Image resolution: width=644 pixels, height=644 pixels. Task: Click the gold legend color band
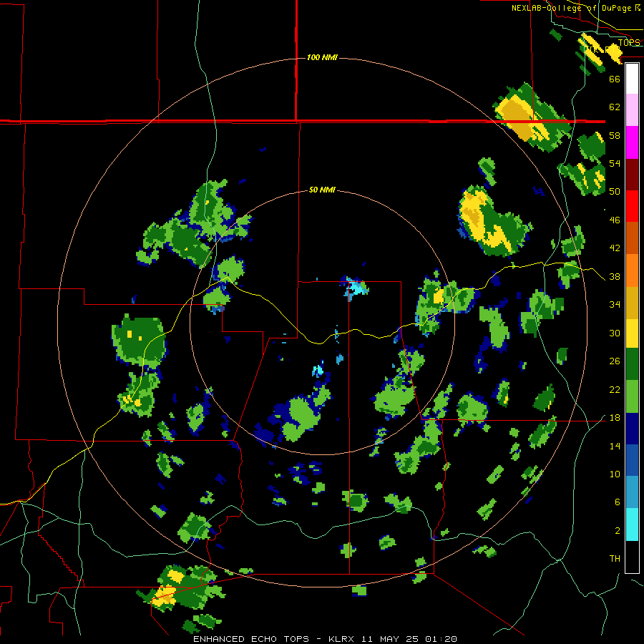(x=632, y=303)
